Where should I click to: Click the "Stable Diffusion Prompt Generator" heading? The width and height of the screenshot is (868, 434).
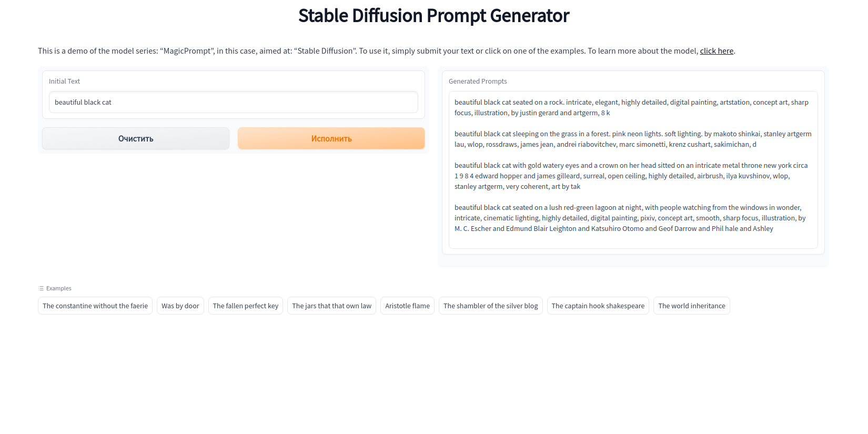click(433, 16)
